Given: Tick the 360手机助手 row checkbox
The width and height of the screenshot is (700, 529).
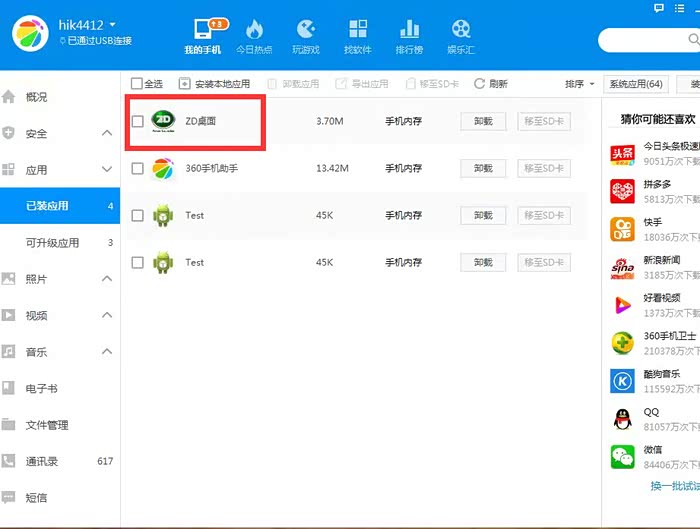Looking at the screenshot, I should 138,169.
